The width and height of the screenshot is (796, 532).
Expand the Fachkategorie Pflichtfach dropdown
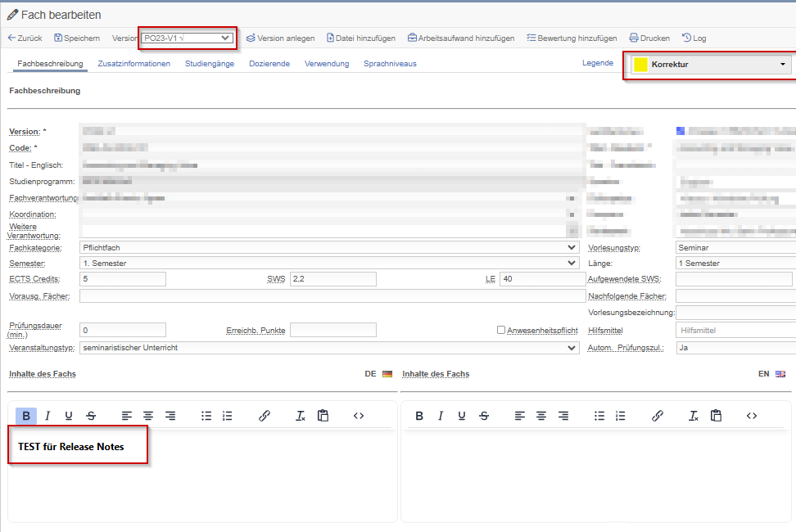[329, 247]
